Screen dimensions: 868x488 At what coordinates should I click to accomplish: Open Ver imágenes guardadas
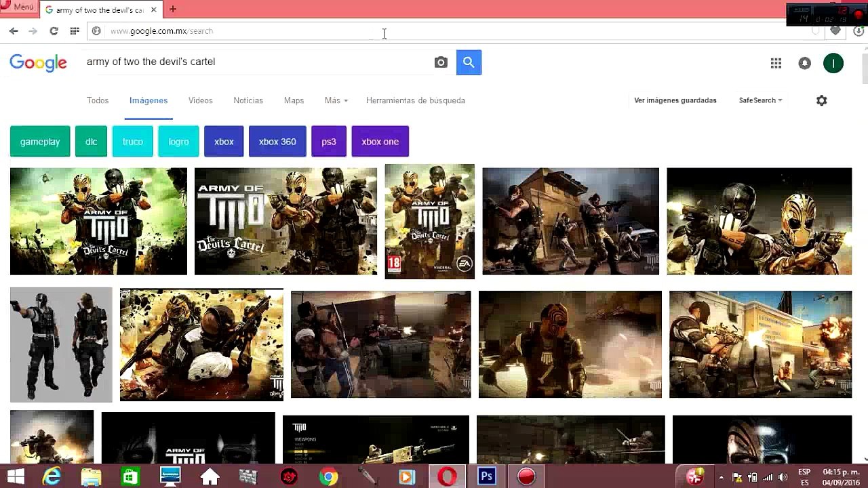tap(675, 100)
